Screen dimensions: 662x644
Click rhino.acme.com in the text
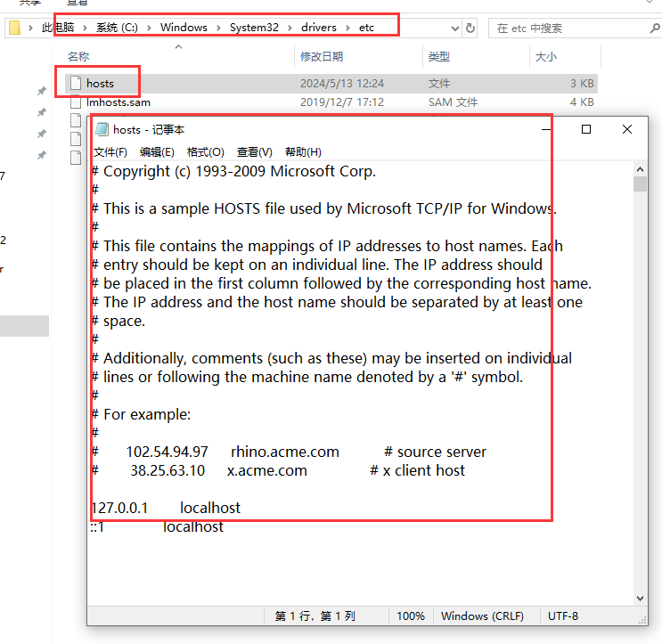point(285,452)
